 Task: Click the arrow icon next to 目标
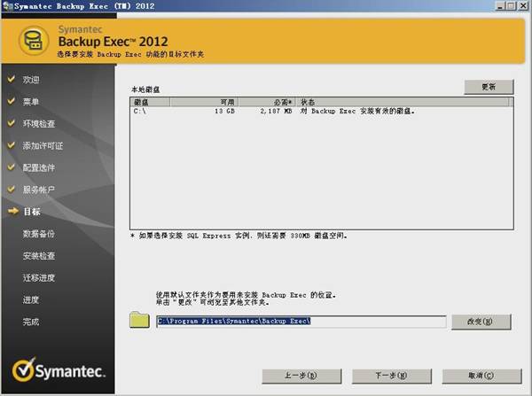tap(11, 212)
